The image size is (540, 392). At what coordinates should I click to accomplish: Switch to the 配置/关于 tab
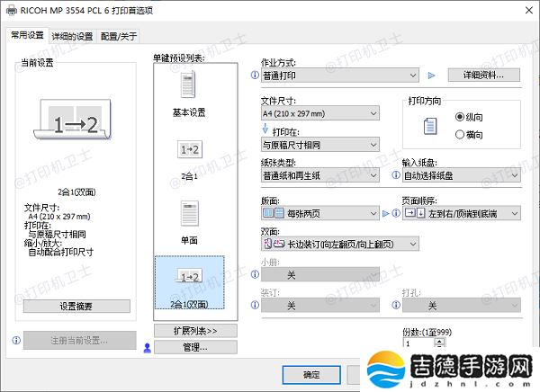click(x=119, y=36)
